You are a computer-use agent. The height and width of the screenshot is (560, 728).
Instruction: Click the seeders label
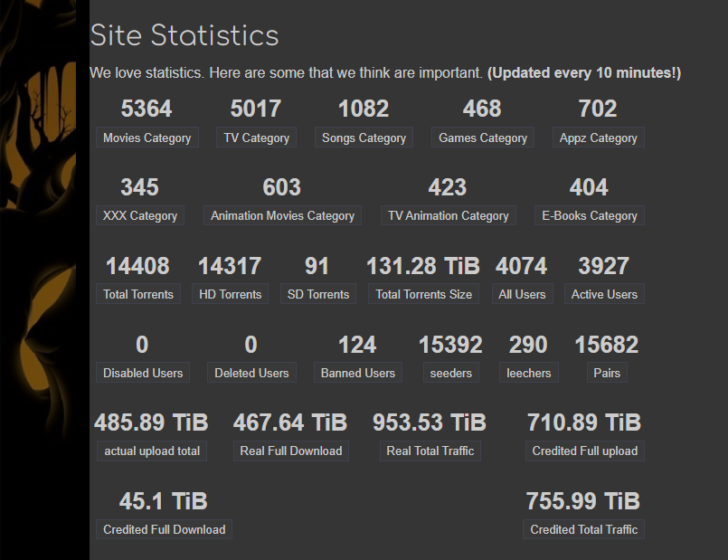click(451, 373)
